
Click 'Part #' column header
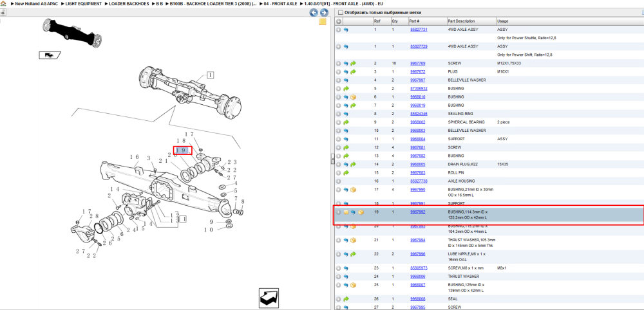point(414,21)
